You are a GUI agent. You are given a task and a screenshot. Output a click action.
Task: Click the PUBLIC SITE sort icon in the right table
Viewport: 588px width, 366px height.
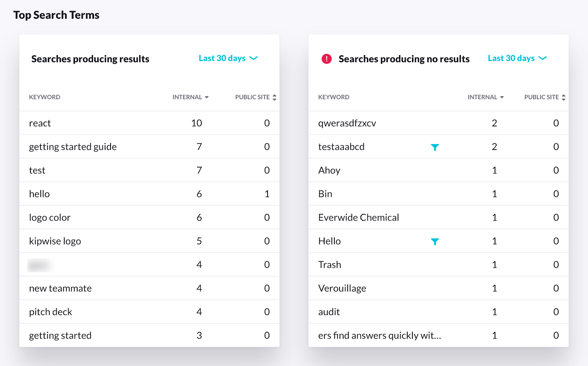coord(563,97)
